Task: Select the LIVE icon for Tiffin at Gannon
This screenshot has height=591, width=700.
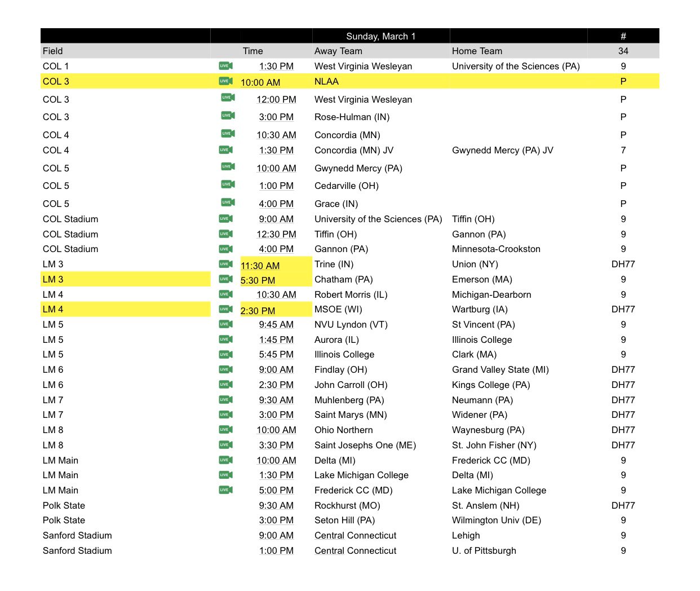Action: tap(225, 232)
